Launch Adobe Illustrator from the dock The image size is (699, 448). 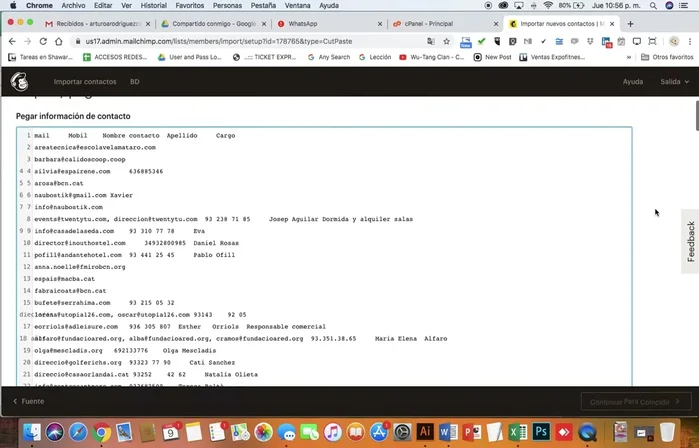425,432
